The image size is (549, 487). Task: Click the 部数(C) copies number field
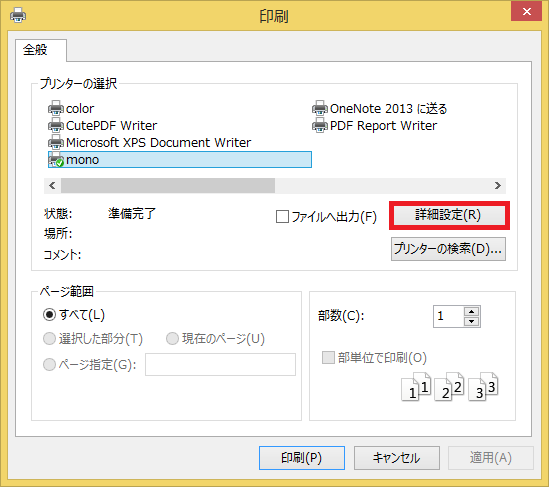tap(449, 316)
